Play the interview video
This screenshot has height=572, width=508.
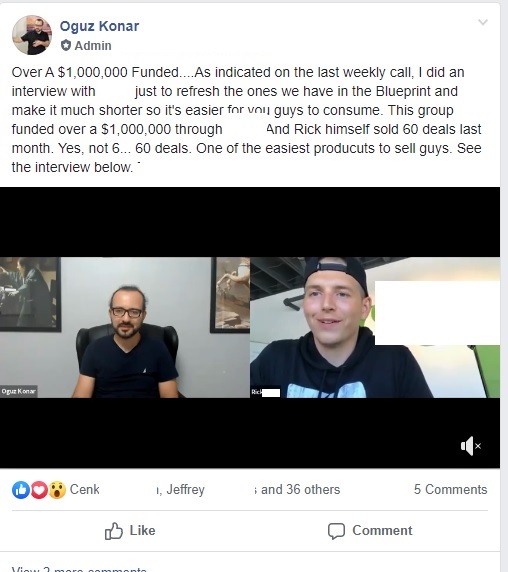(250, 327)
